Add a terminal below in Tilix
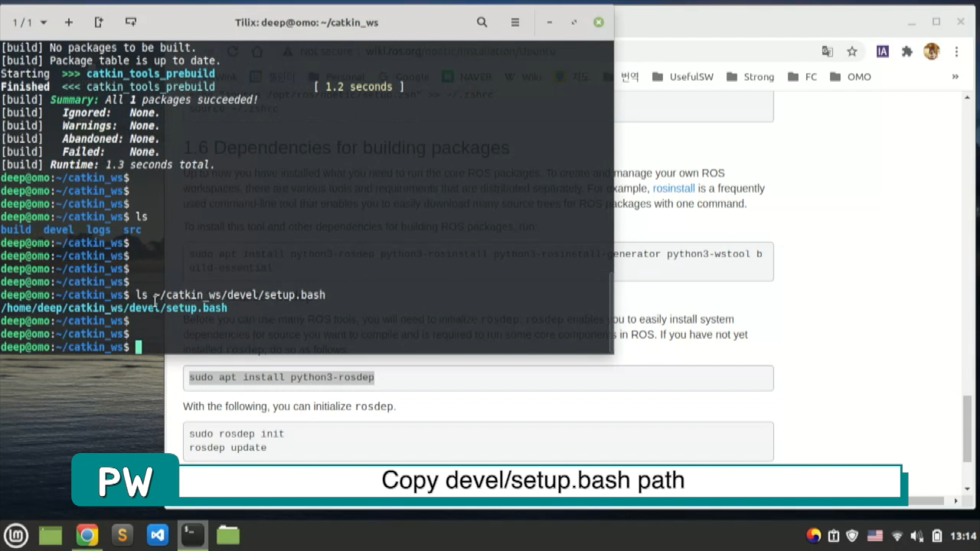This screenshot has height=551, width=980. 130,22
